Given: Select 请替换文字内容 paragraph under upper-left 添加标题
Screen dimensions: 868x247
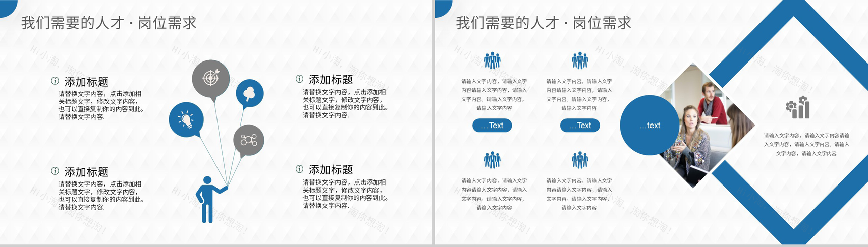Looking at the screenshot, I should (101, 105).
